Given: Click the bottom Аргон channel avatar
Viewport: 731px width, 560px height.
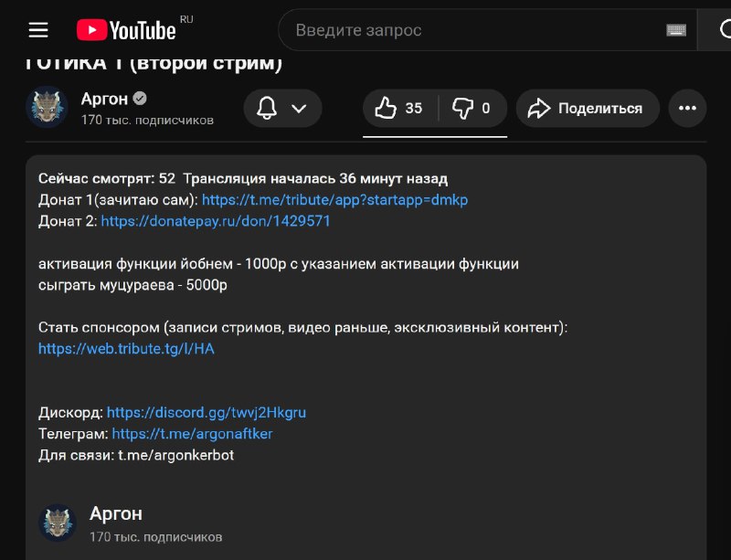Looking at the screenshot, I should pyautogui.click(x=57, y=523).
